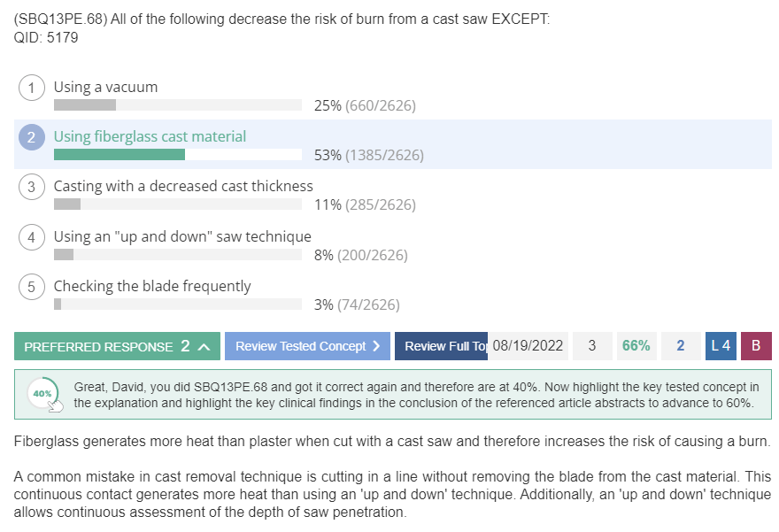This screenshot has height=532, width=779.
Task: Click the blue number 2 badge
Action: pyautogui.click(x=681, y=346)
